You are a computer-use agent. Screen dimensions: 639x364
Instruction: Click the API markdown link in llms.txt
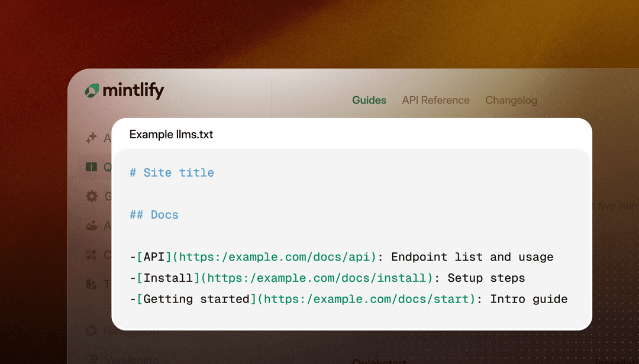[150, 257]
